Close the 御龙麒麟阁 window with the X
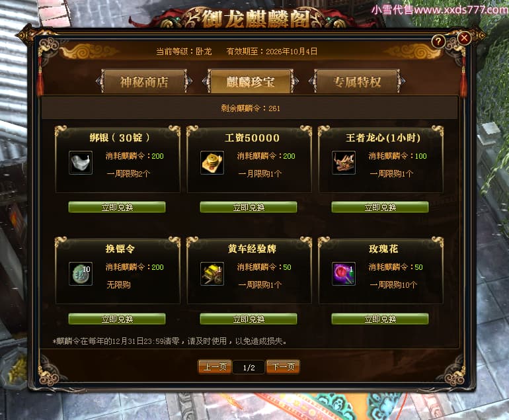 464,38
